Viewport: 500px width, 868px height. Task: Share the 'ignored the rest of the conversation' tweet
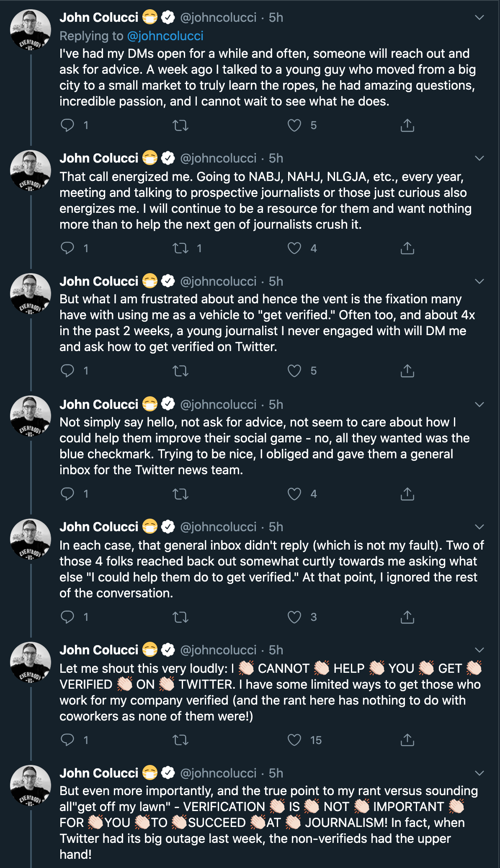click(x=407, y=617)
